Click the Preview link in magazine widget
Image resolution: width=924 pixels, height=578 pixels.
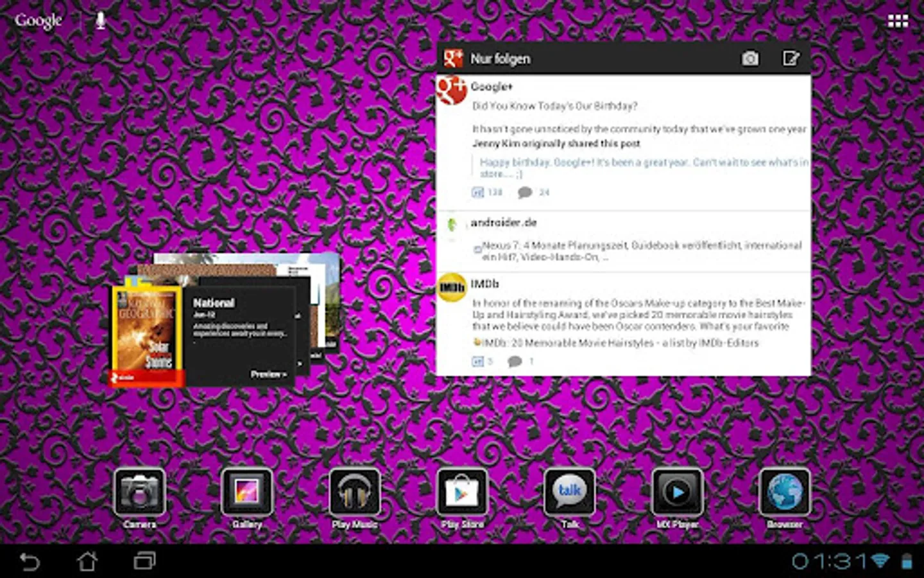pyautogui.click(x=268, y=374)
